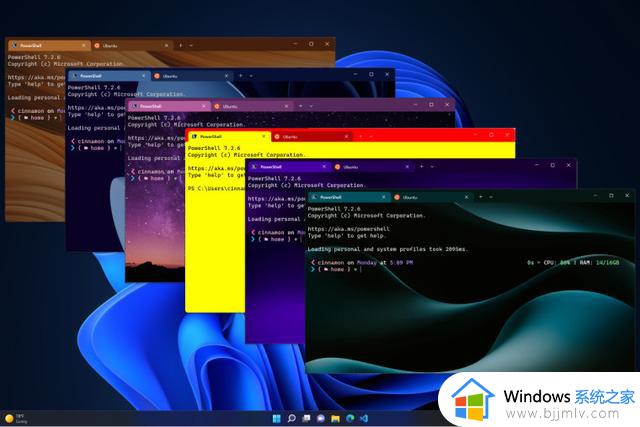Maximize the purple terminal window
The height and width of the screenshot is (427, 640).
[x=553, y=165]
